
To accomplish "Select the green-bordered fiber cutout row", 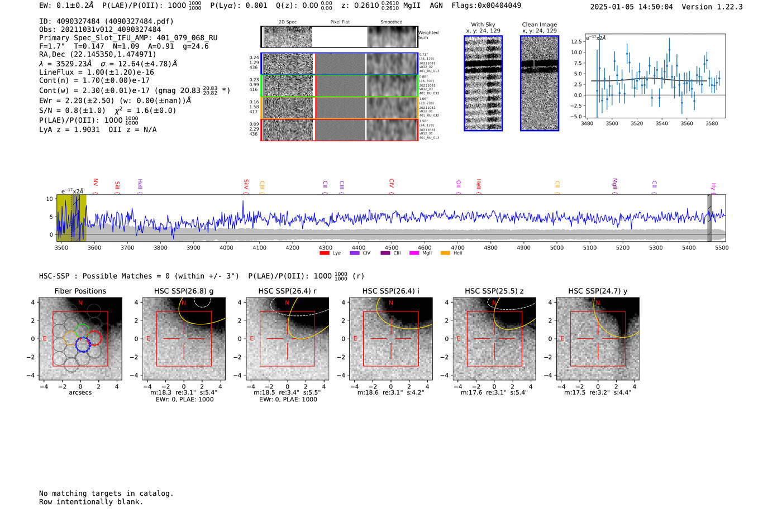I will point(340,85).
